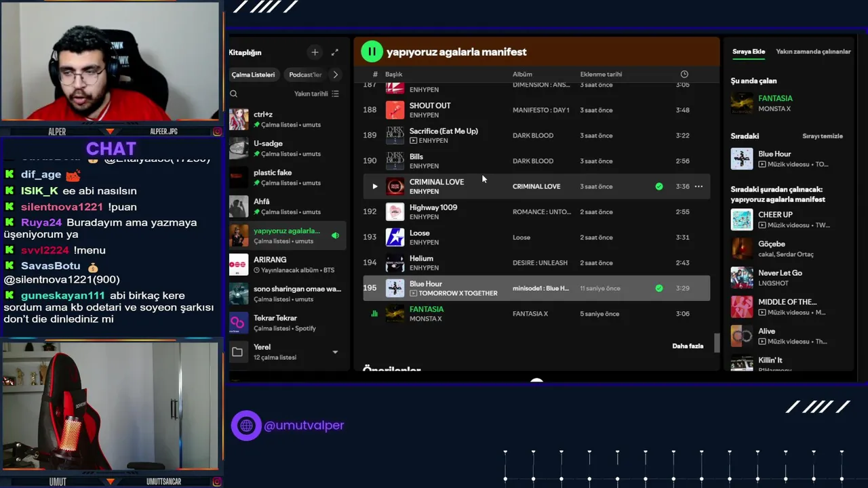Open the U-sadge playlist
Viewport: 868px width, 488px height.
(x=288, y=148)
